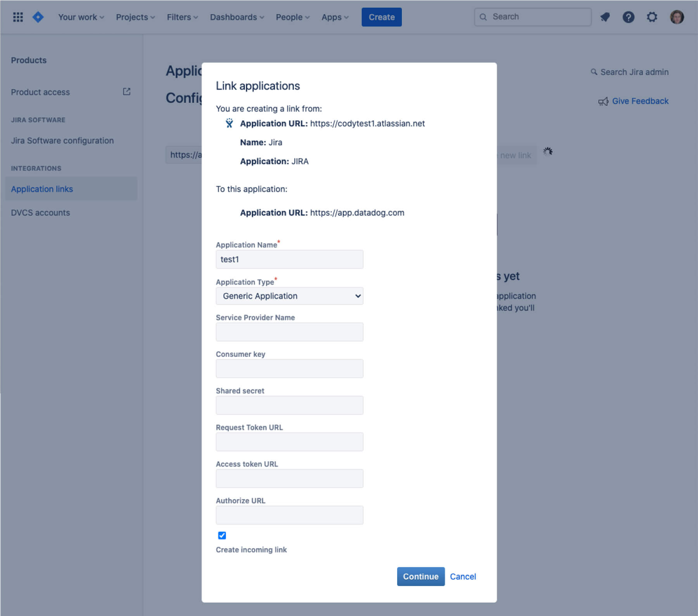The image size is (698, 616).
Task: Click the Continue button
Action: (420, 576)
